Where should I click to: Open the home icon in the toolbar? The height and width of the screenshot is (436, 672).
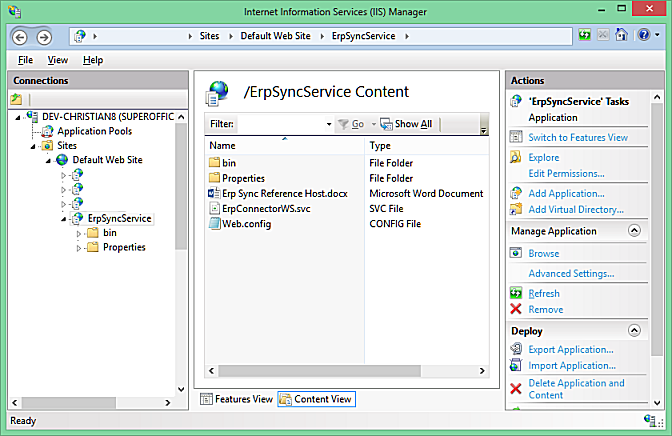pos(621,35)
